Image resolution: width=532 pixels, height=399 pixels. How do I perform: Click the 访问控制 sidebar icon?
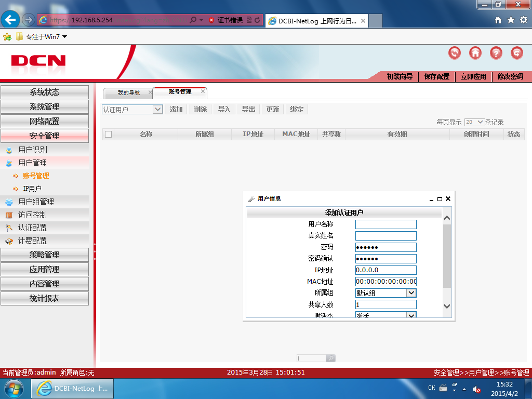click(9, 215)
